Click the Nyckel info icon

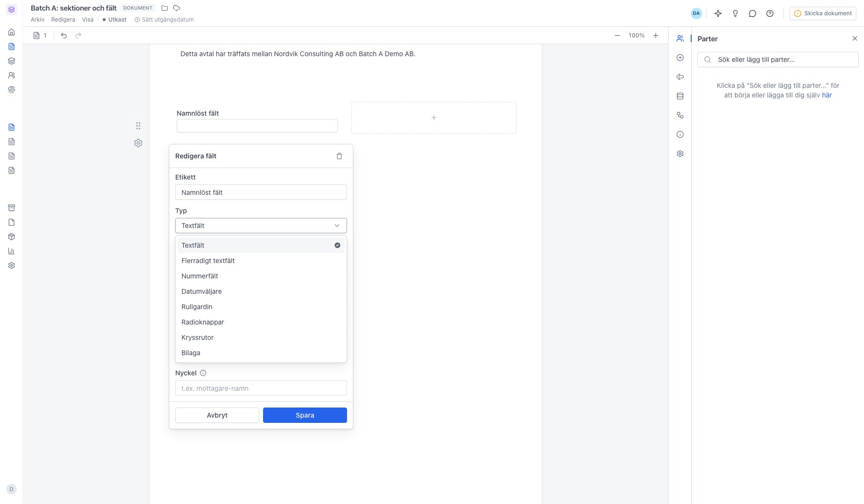(x=203, y=373)
